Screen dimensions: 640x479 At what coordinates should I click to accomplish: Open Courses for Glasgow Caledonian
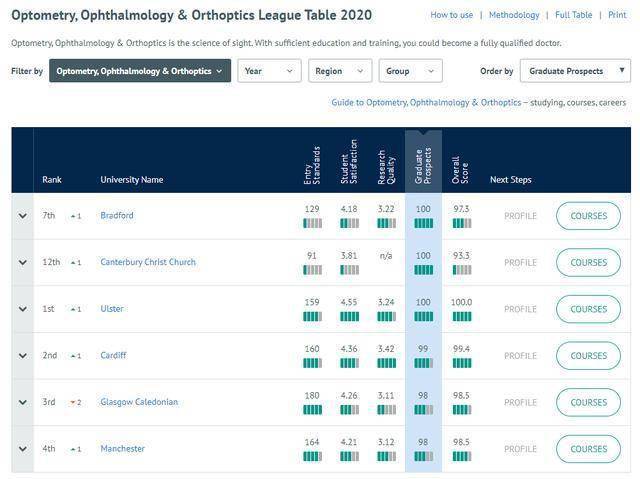[x=588, y=402]
